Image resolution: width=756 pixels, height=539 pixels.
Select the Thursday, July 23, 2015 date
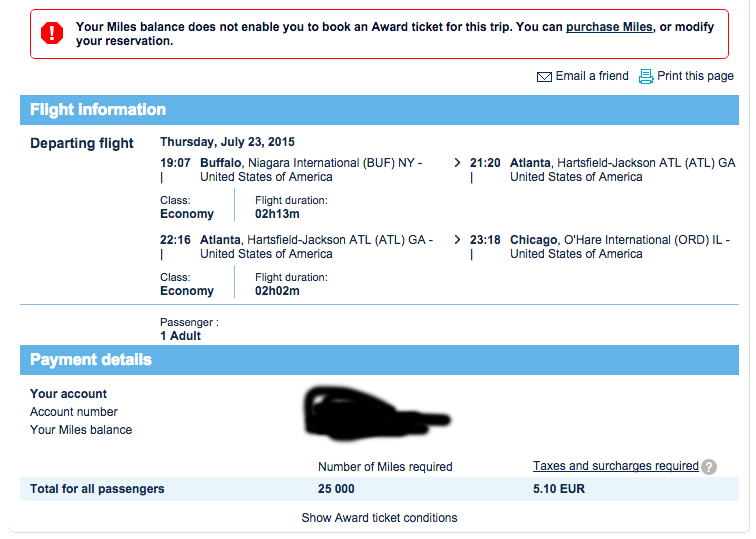point(227,142)
